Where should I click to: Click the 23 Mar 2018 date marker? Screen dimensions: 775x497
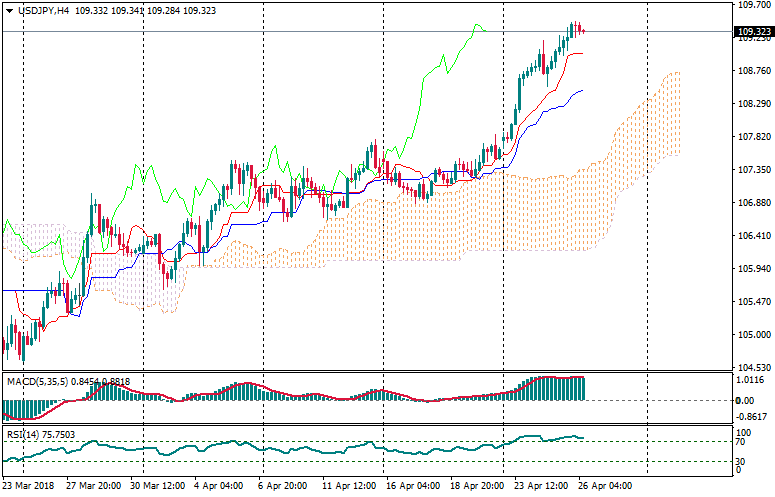pyautogui.click(x=31, y=487)
